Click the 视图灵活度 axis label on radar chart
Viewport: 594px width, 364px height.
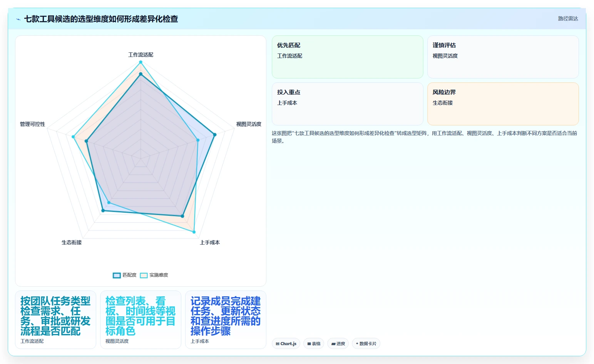(249, 124)
